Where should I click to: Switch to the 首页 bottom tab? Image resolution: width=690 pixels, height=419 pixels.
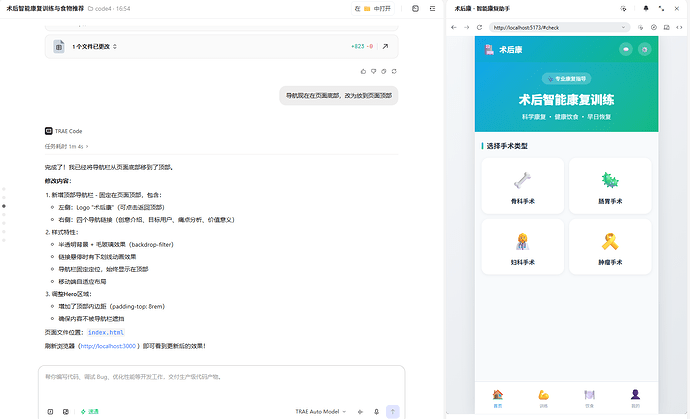498,398
